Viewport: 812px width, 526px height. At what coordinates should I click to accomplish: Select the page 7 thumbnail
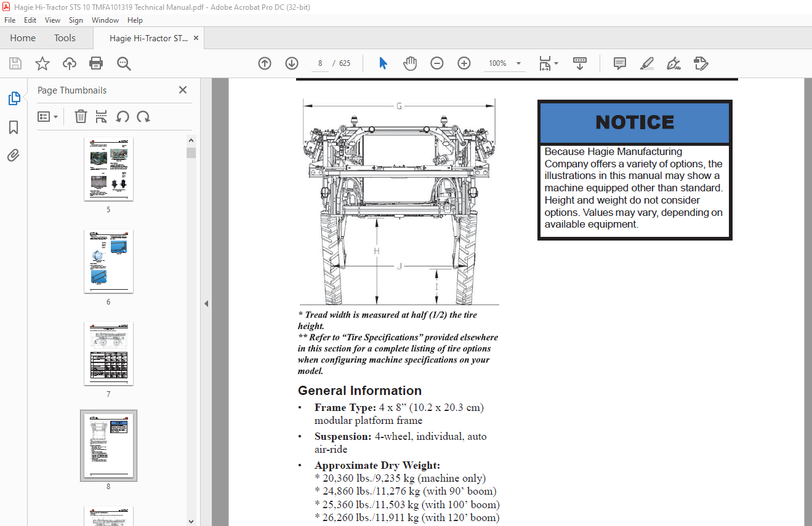(108, 353)
